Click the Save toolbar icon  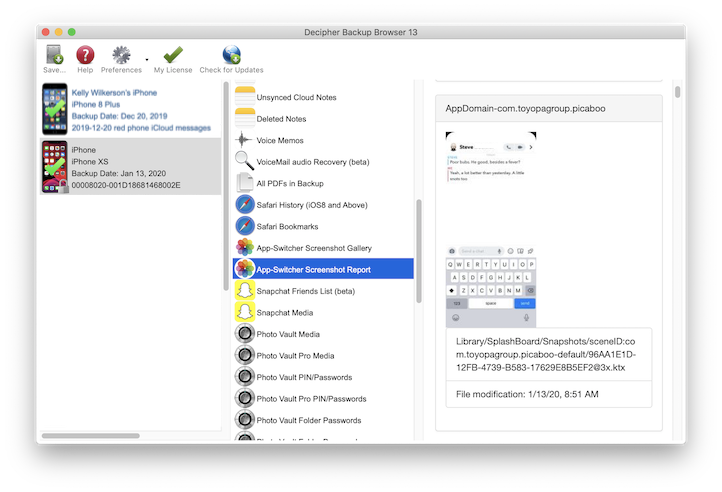55,55
